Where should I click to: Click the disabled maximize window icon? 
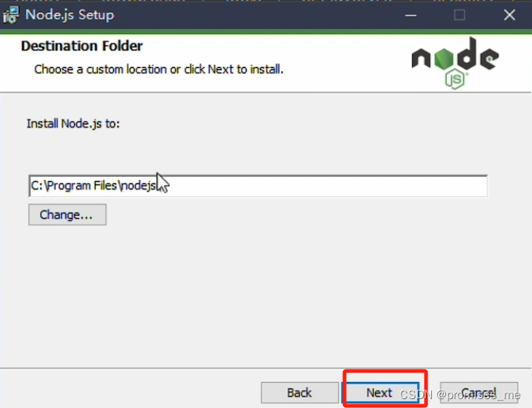tap(459, 16)
